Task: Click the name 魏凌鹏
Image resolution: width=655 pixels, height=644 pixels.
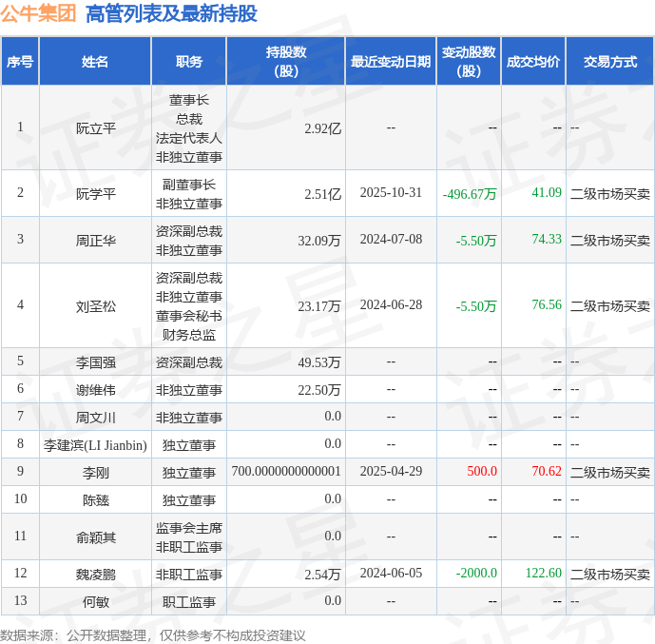Action: 96,575
